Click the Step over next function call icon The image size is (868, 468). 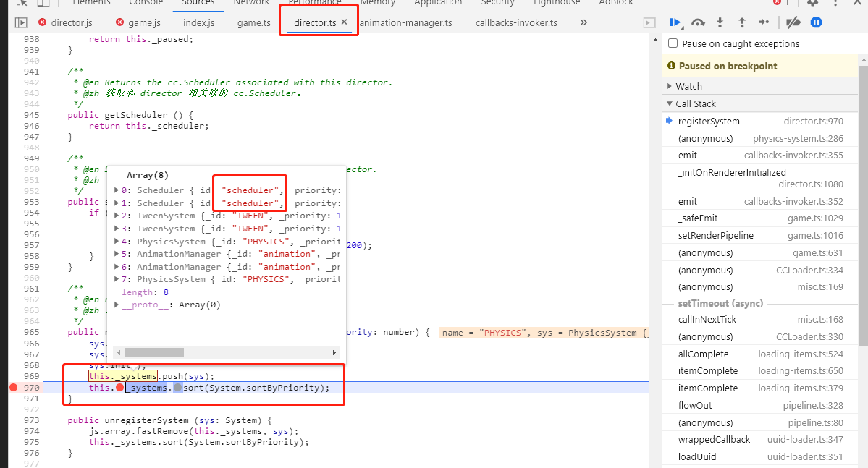click(x=698, y=22)
